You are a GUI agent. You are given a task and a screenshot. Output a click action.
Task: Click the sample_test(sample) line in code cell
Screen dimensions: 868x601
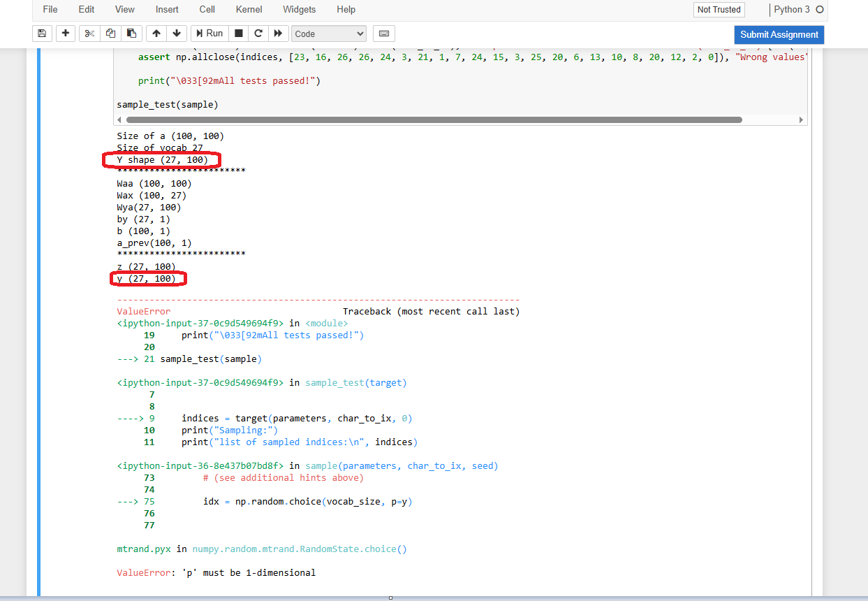(x=168, y=105)
